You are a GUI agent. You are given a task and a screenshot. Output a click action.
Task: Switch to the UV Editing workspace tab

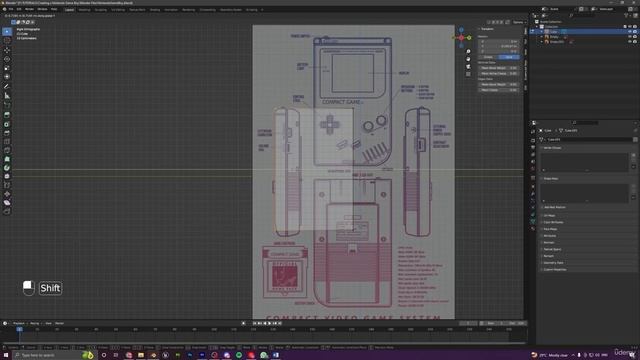(118, 9)
